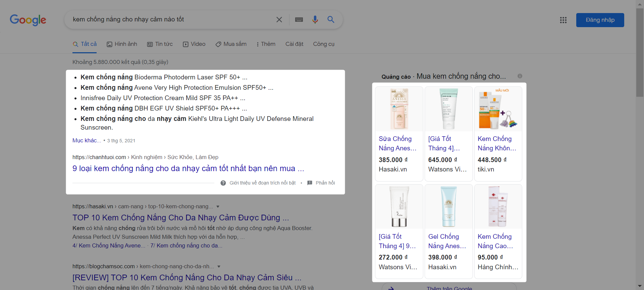644x290 pixels.
Task: Click the 272.000 đ Watsons product image
Action: (x=399, y=207)
